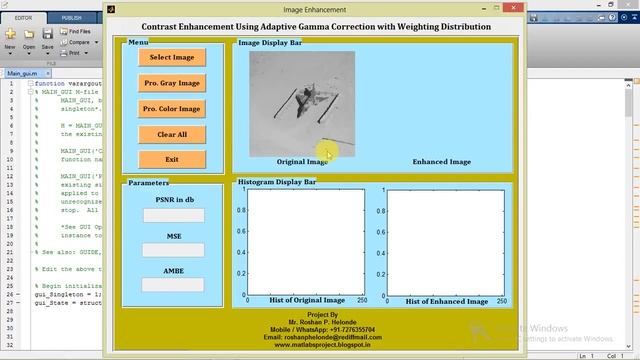
Task: Click MATLAB New file plus icon
Action: coord(10,34)
